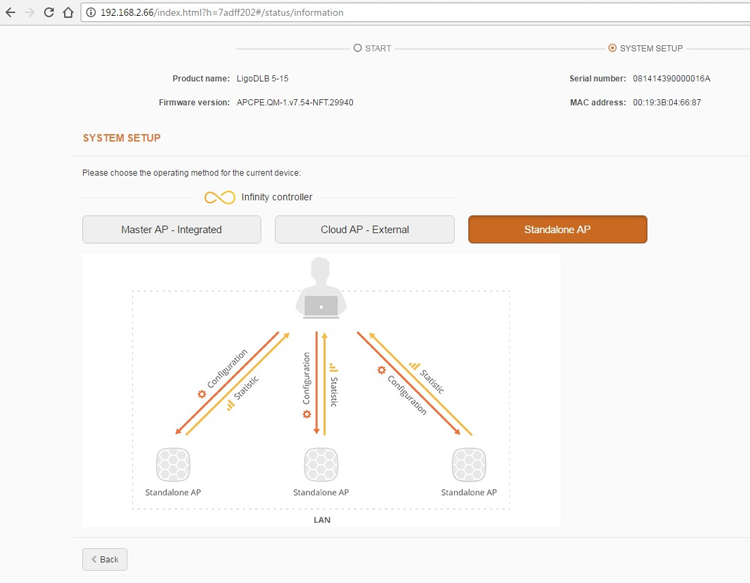The image size is (750, 583).
Task: Click the bar chart icon on middle Statistic arrow
Action: (333, 368)
